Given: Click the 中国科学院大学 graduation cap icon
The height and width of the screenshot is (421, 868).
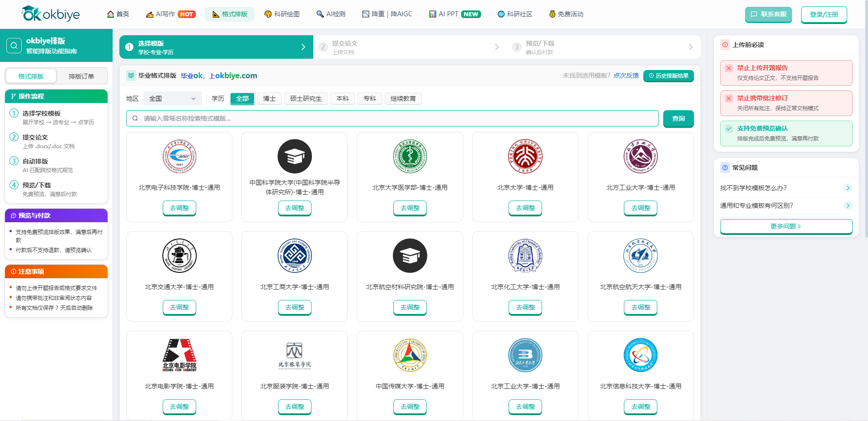Looking at the screenshot, I should click(x=295, y=156).
